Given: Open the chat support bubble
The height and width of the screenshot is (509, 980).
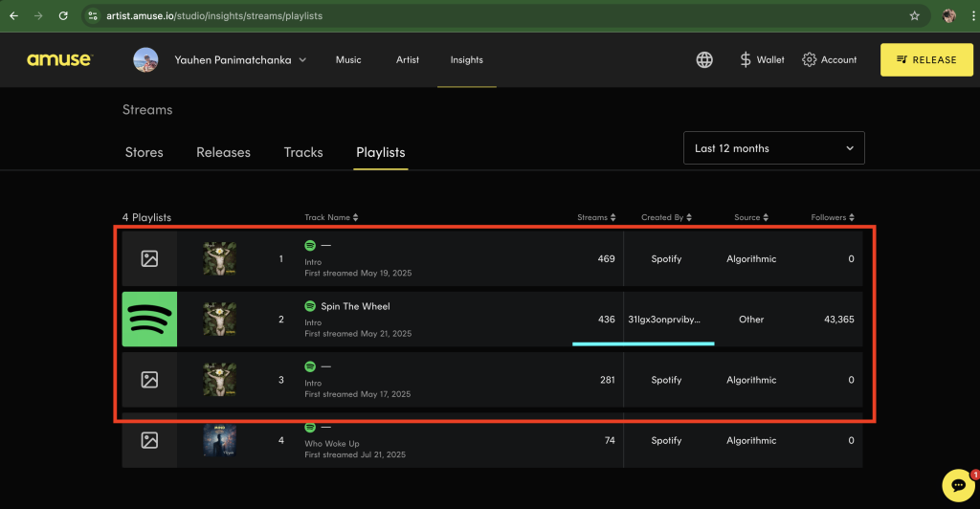Looking at the screenshot, I should (959, 485).
